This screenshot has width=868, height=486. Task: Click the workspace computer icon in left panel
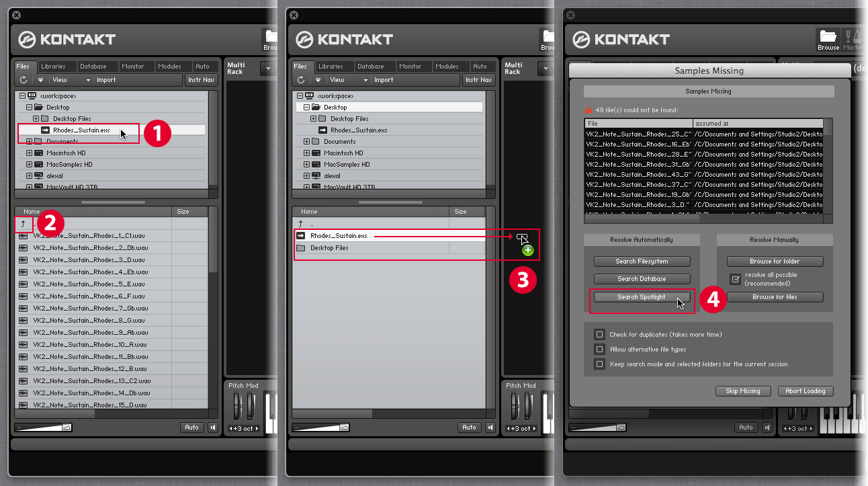32,96
